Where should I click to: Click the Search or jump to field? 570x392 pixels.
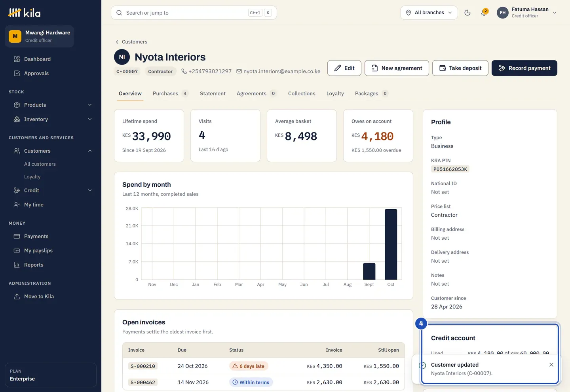point(194,13)
